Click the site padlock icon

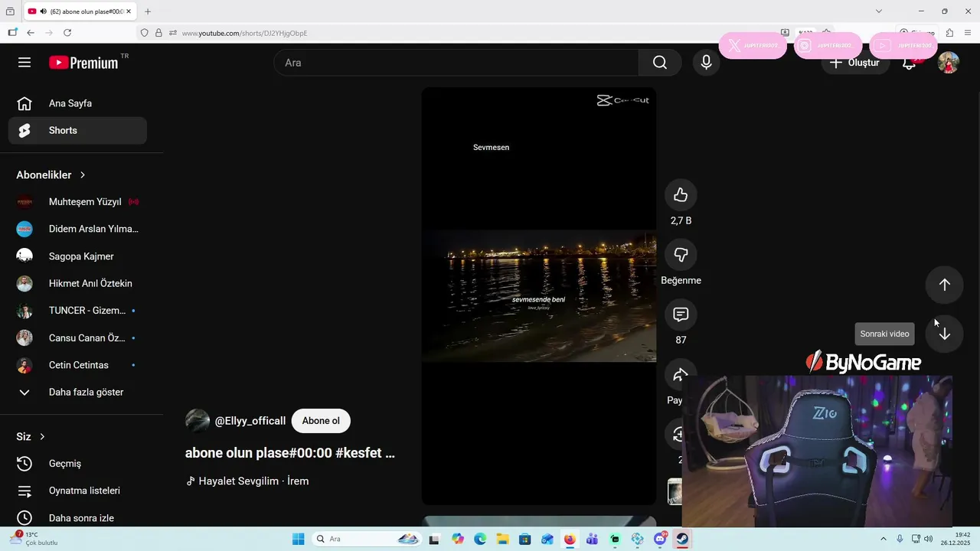click(x=158, y=33)
